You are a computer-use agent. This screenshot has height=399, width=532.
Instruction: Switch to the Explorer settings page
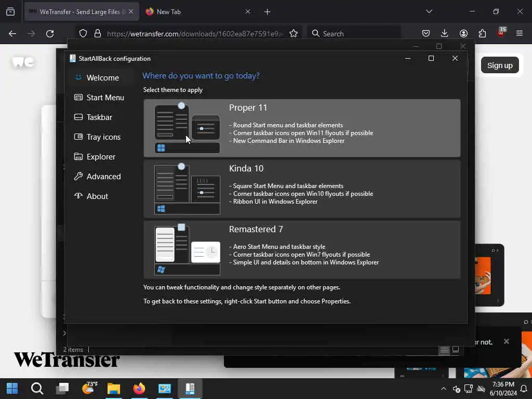[x=101, y=157]
